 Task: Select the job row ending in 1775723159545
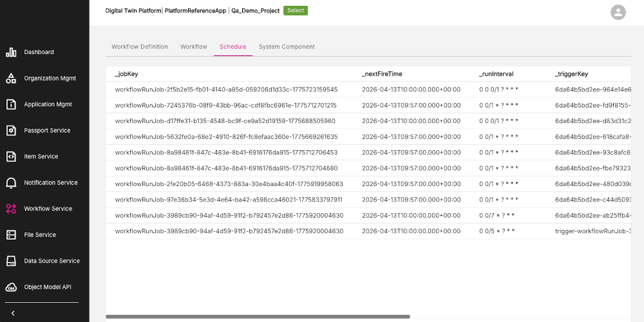(x=226, y=90)
